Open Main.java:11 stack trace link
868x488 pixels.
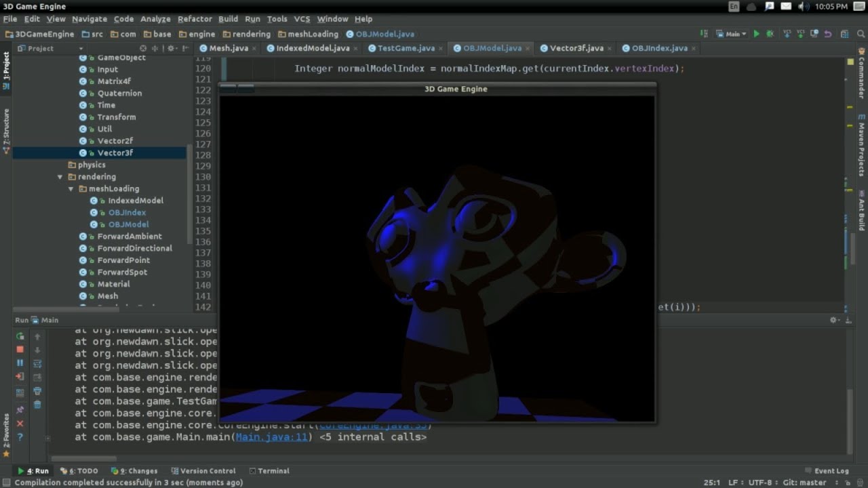(272, 437)
